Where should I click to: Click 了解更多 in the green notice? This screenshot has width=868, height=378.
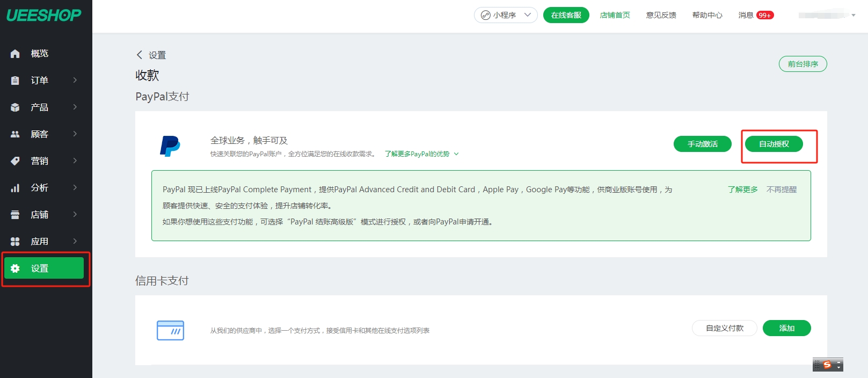[743, 190]
